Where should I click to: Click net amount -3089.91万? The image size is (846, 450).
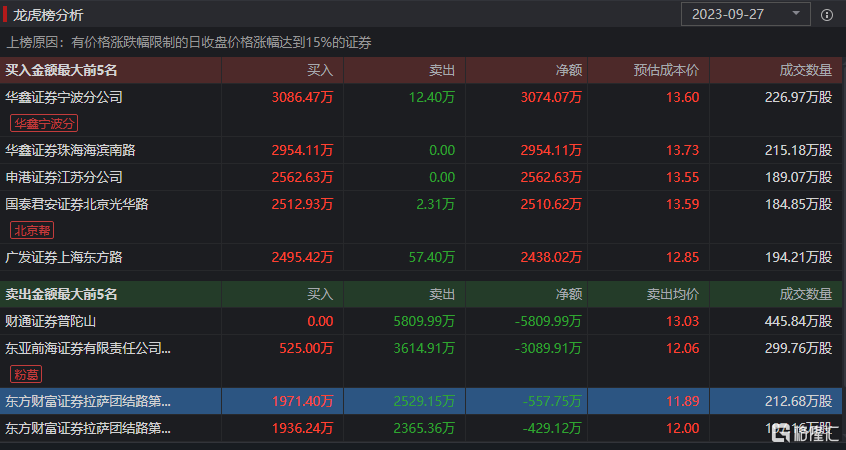pos(548,348)
